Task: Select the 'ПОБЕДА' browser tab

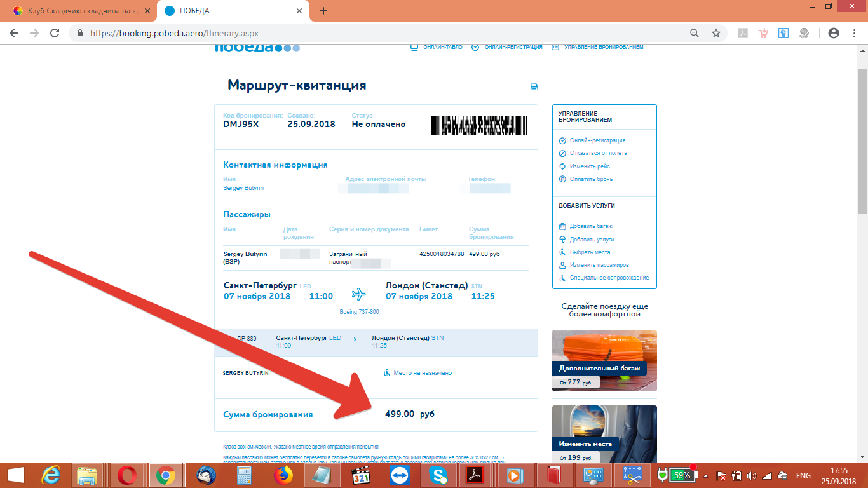Action: click(x=233, y=11)
